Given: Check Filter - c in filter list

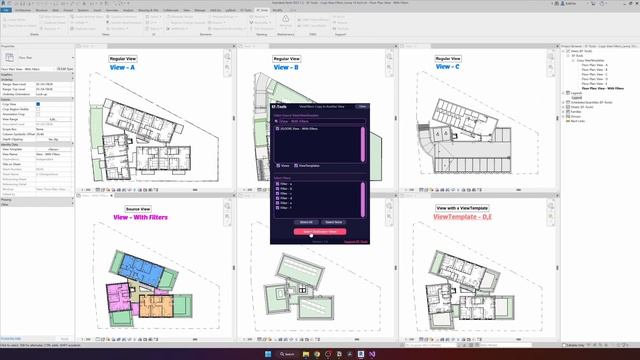Looking at the screenshot, I should pos(278,193).
